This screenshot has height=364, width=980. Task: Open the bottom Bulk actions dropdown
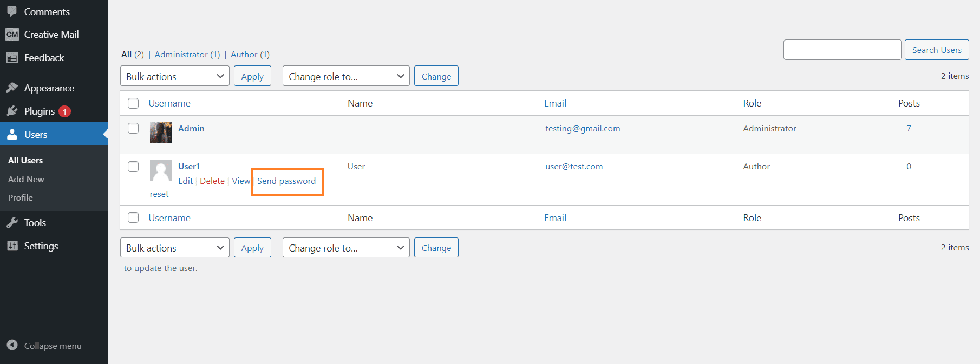coord(175,248)
